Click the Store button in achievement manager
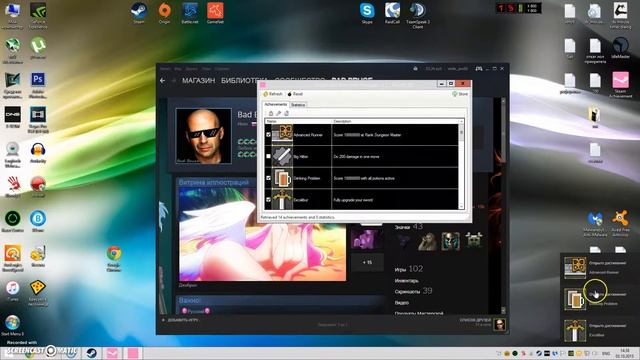Viewport: 640px width, 360px height. [x=460, y=94]
